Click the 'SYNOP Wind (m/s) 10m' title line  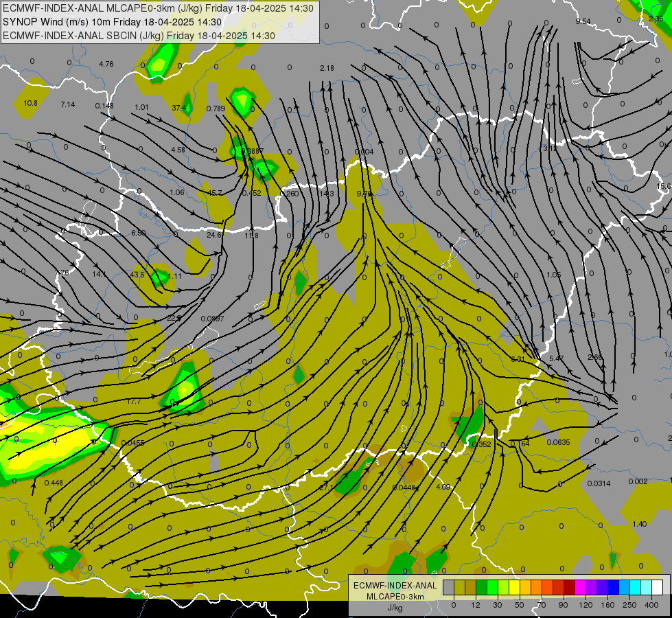pyautogui.click(x=112, y=22)
